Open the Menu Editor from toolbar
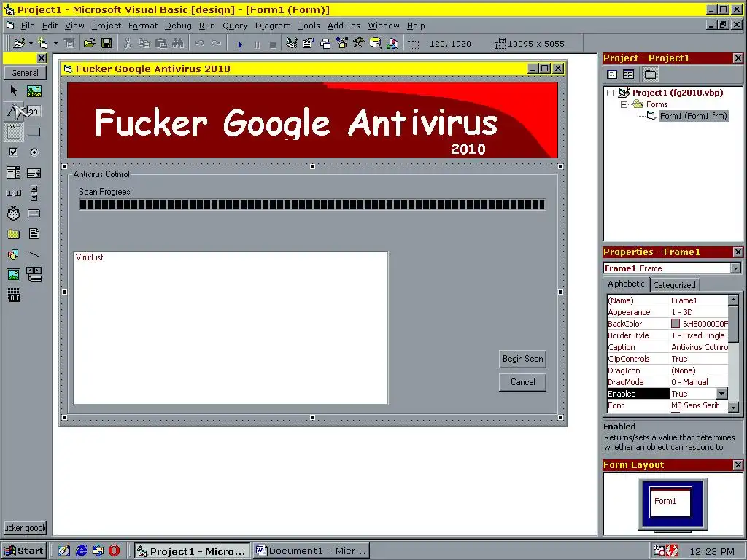The width and height of the screenshot is (747, 560). coord(69,44)
